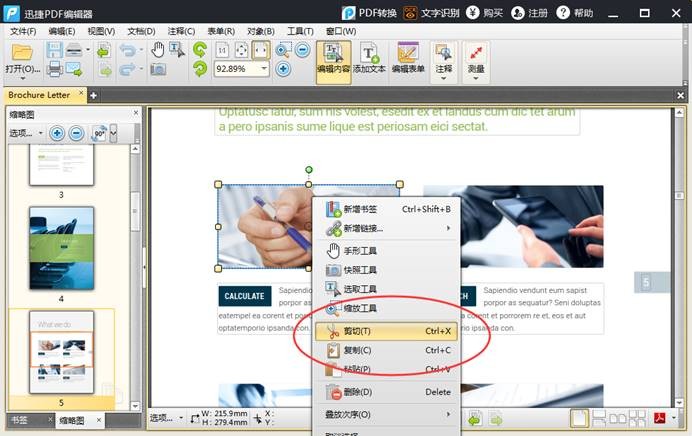Choose 新增书签 from context menu
Viewport: 692px width, 436px height.
(x=388, y=209)
